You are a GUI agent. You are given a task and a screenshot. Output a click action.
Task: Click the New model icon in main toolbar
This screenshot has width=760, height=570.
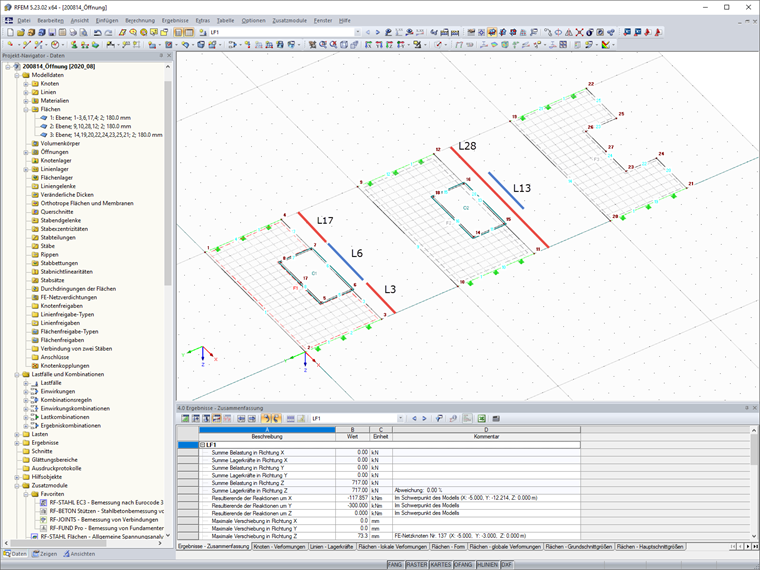8,32
